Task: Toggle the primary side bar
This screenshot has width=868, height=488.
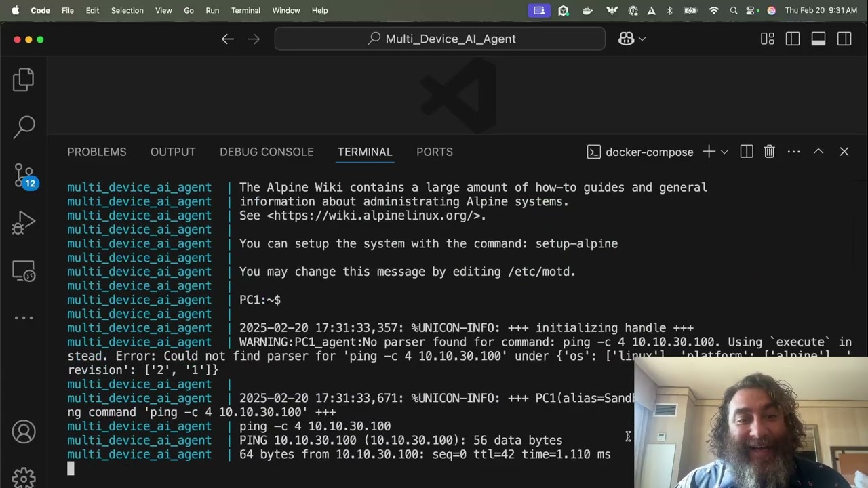Action: pyautogui.click(x=793, y=39)
